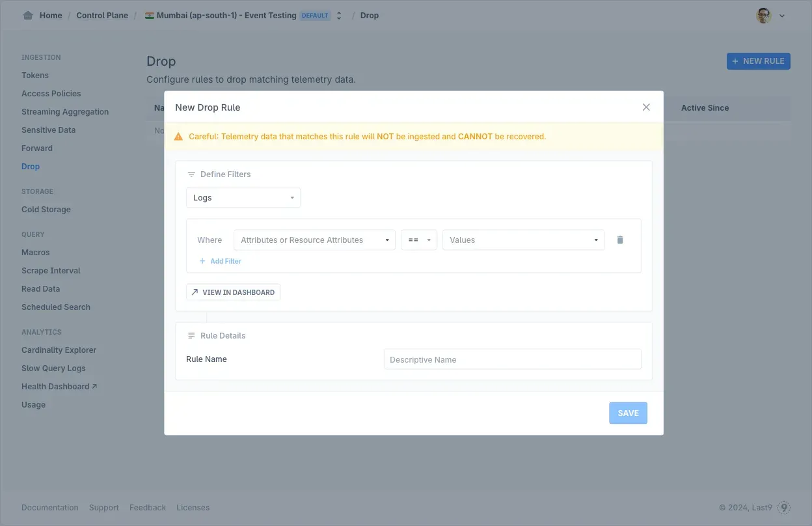Open Licenses footer link
The width and height of the screenshot is (812, 526).
193,508
